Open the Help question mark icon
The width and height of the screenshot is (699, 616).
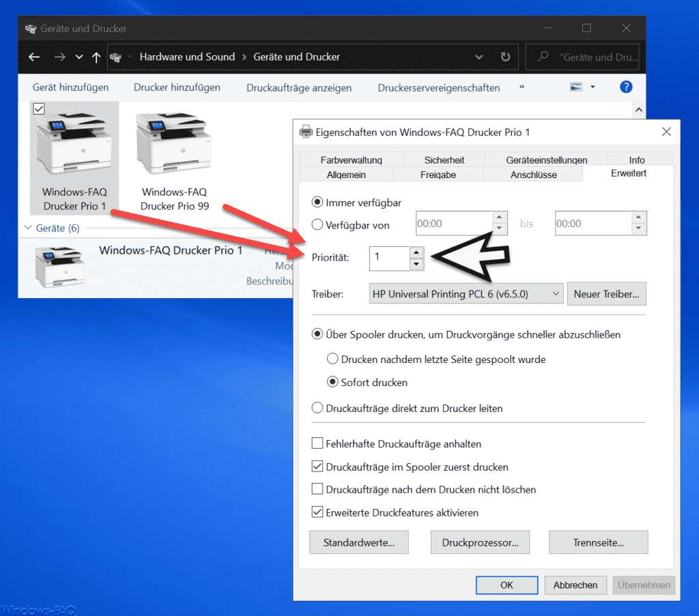[x=626, y=87]
